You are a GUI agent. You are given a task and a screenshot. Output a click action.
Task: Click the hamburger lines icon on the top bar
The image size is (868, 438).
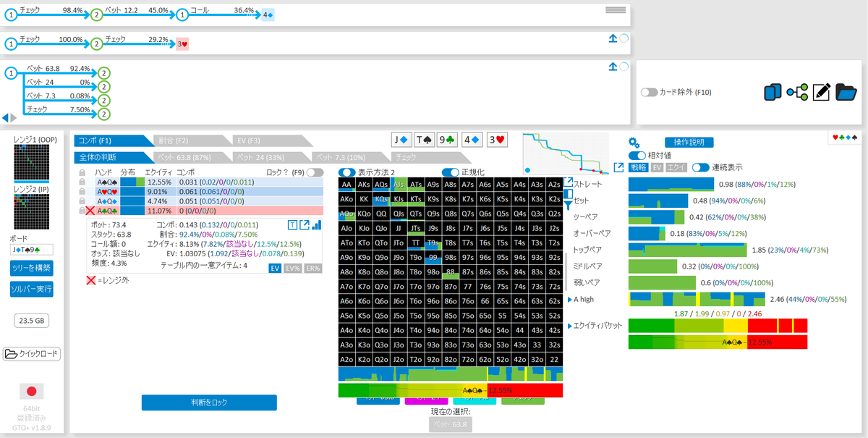tap(616, 10)
